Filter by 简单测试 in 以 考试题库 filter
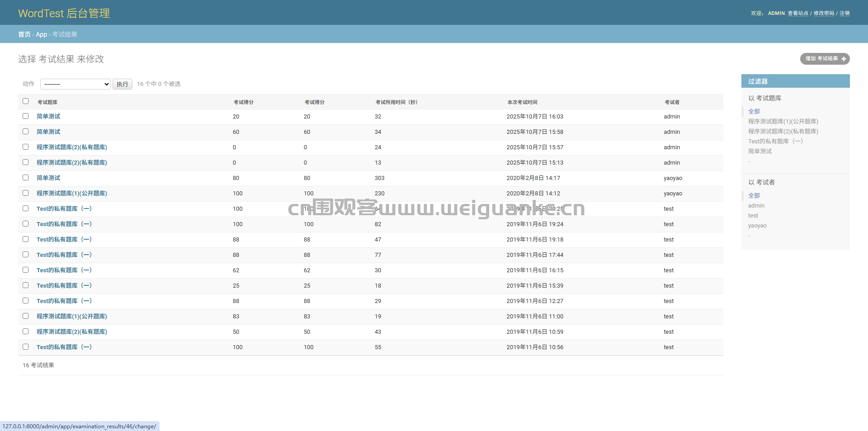The width and height of the screenshot is (868, 431). pos(760,151)
